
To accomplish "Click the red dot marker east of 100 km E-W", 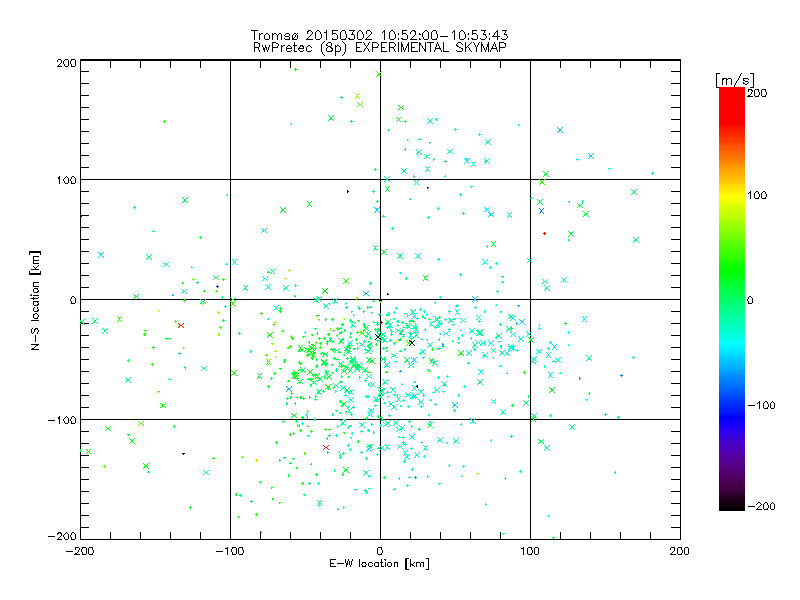I will click(x=544, y=234).
